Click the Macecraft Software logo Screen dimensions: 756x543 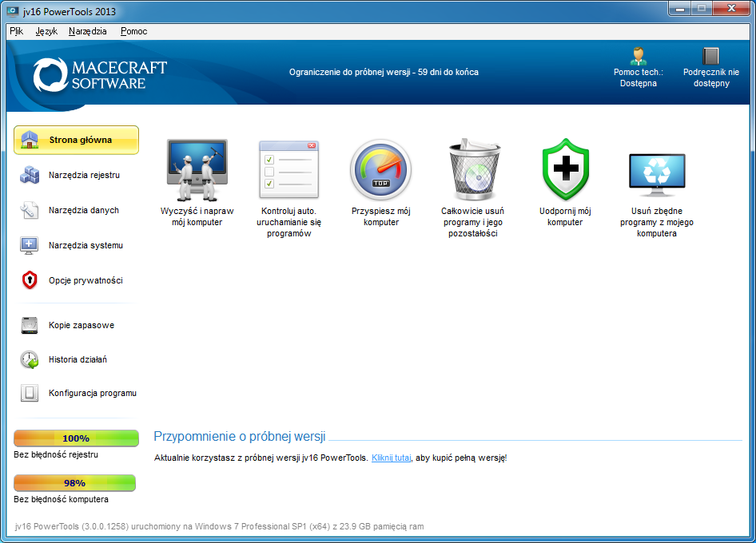pyautogui.click(x=100, y=75)
